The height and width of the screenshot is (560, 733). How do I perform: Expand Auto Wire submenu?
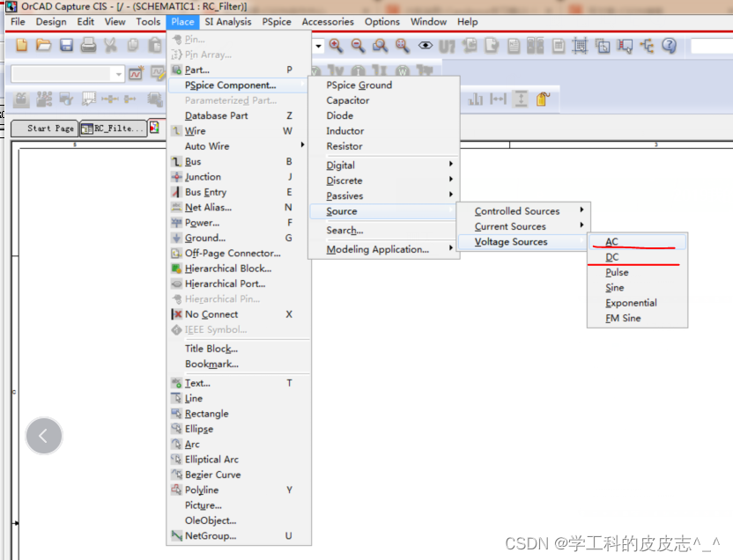[x=239, y=146]
